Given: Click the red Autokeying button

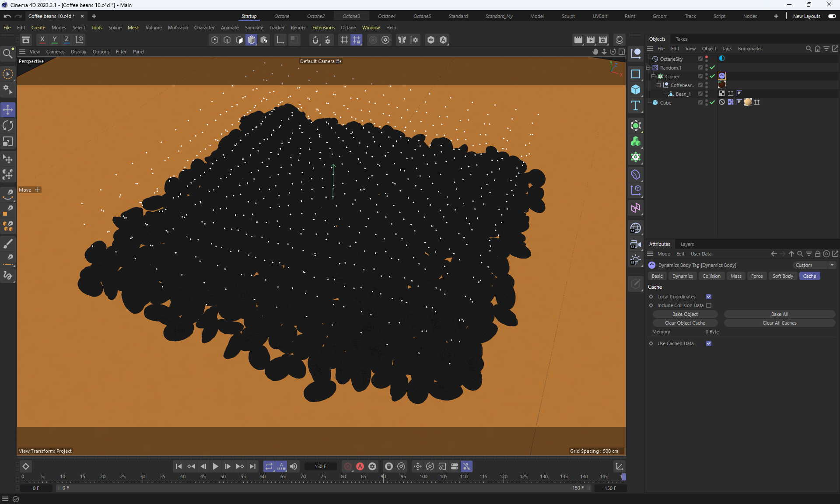Looking at the screenshot, I should point(360,466).
